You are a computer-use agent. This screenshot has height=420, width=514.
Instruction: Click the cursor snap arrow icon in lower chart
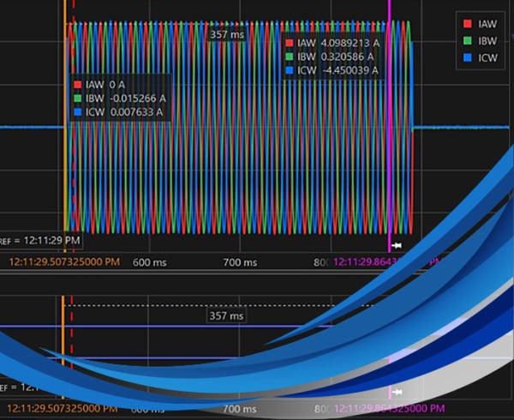tap(397, 393)
